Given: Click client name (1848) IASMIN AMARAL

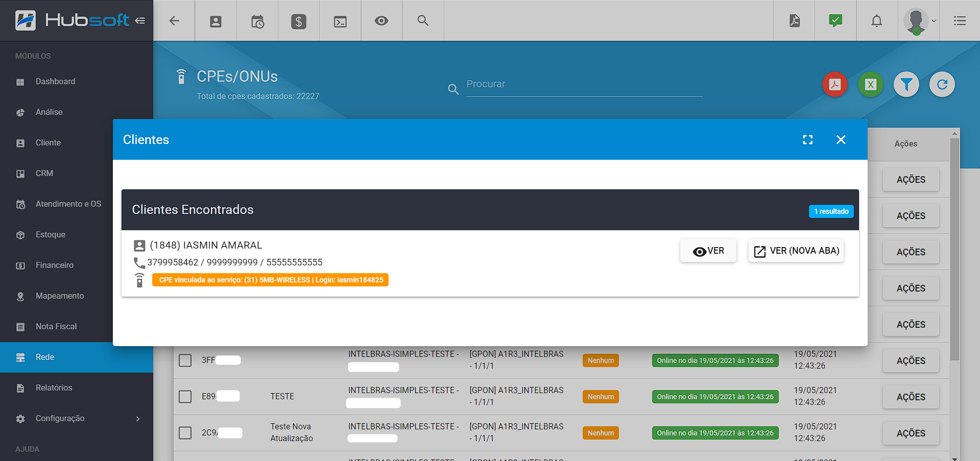Looking at the screenshot, I should 206,245.
